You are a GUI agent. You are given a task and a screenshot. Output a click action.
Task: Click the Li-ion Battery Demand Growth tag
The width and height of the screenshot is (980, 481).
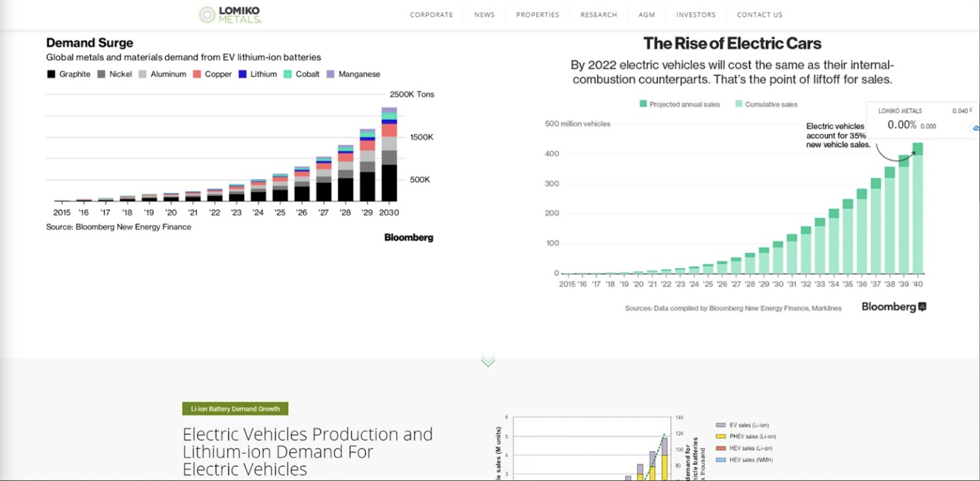pyautogui.click(x=235, y=409)
